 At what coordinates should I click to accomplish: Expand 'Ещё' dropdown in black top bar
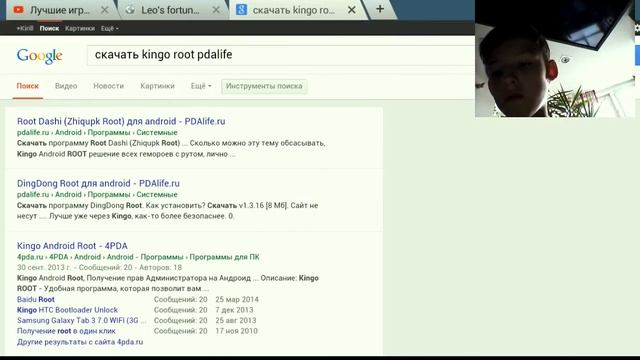click(110, 28)
